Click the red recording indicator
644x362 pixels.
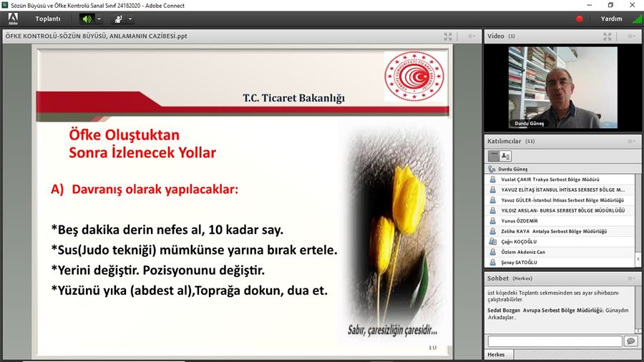[580, 19]
